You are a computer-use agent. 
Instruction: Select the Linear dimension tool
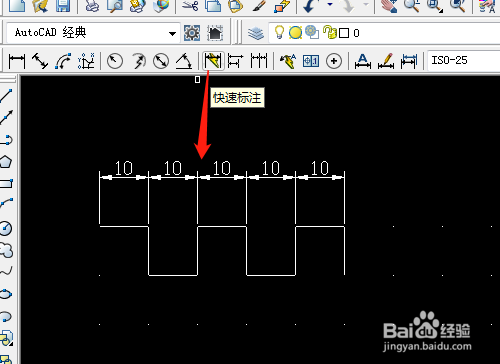[17, 61]
